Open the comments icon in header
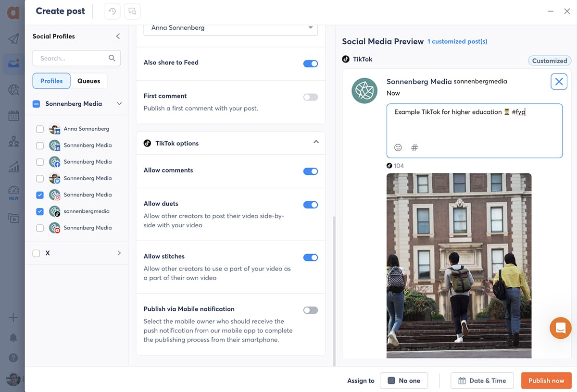Image resolution: width=577 pixels, height=392 pixels. tap(132, 12)
